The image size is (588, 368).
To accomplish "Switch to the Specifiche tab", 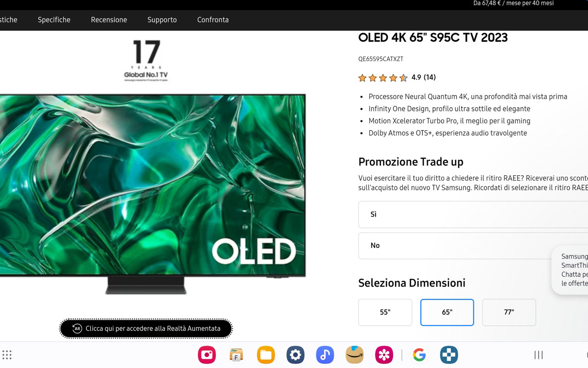I will (54, 20).
